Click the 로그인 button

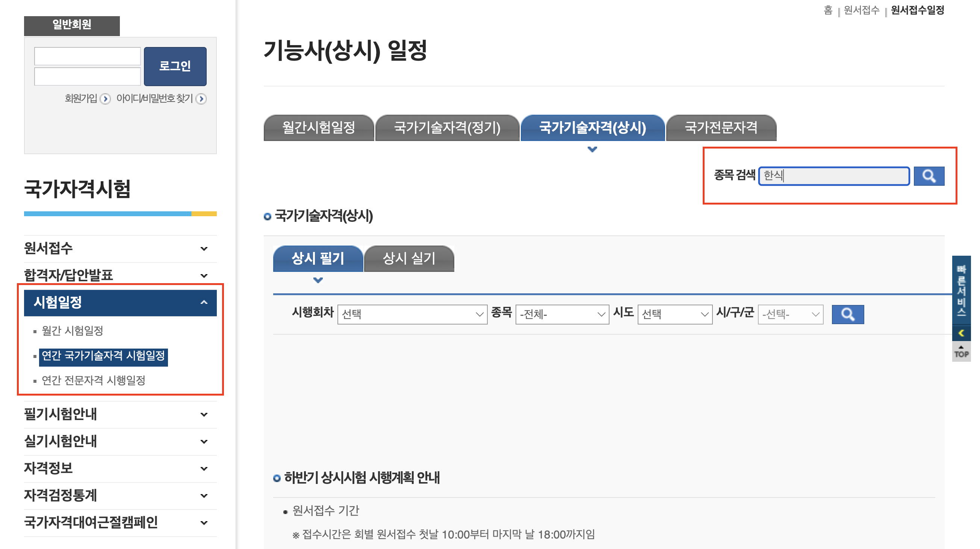point(175,66)
